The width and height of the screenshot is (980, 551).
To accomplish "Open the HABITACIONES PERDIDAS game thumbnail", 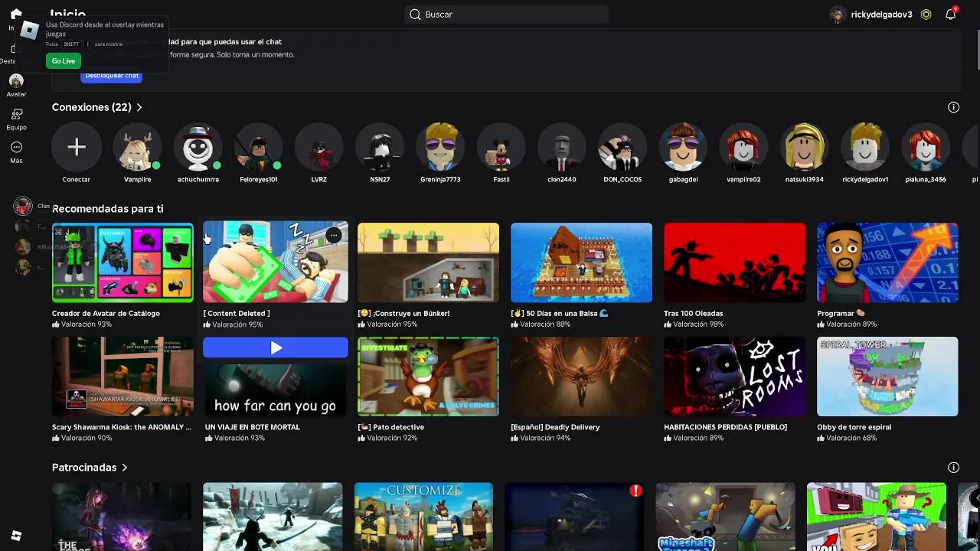I will pos(734,377).
